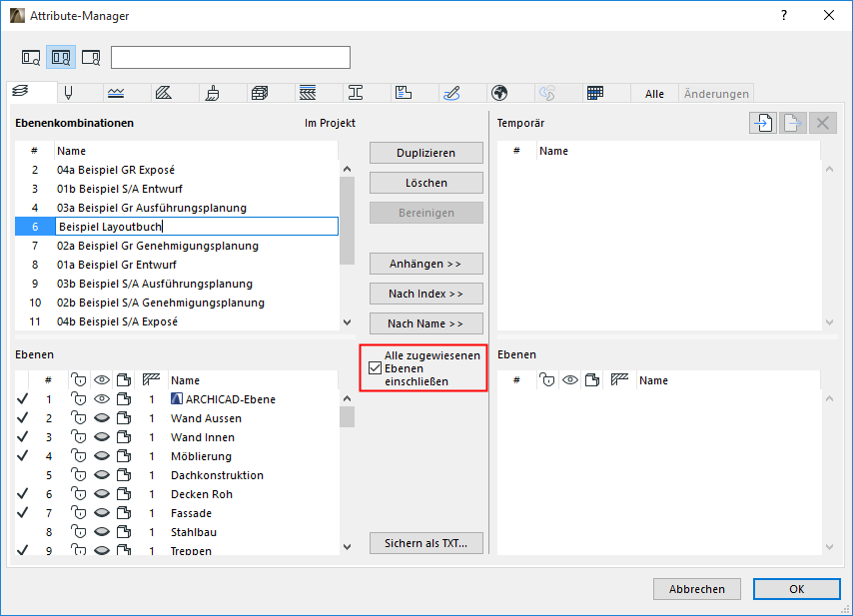Click the import file icon under Temporär
Image resolution: width=853 pixels, height=616 pixels.
tap(763, 123)
